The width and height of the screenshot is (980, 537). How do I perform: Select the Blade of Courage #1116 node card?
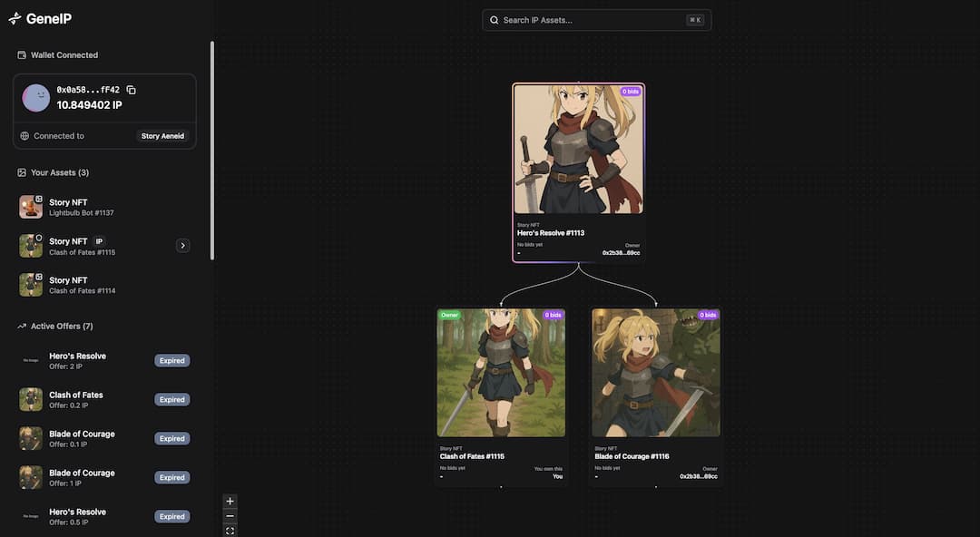(655, 395)
